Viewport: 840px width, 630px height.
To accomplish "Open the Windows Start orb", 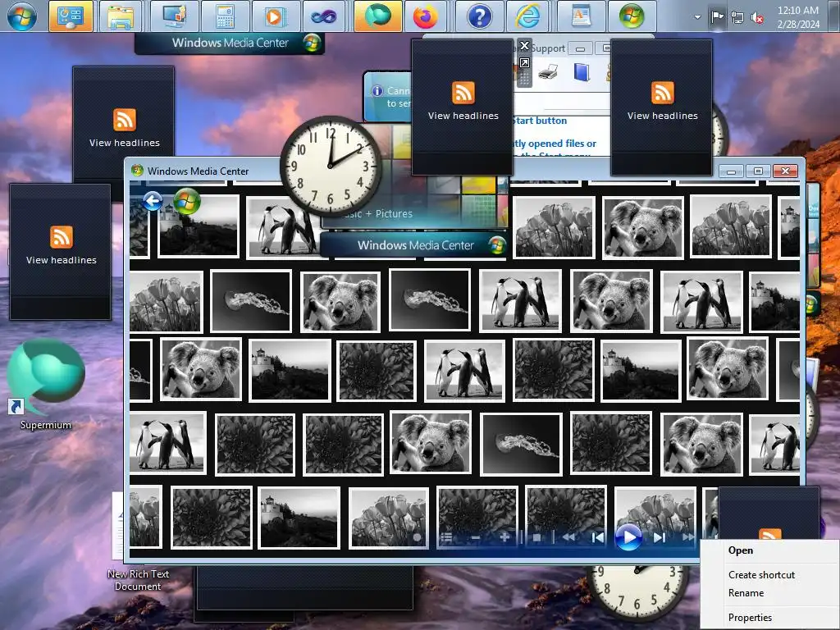I will 21,16.
